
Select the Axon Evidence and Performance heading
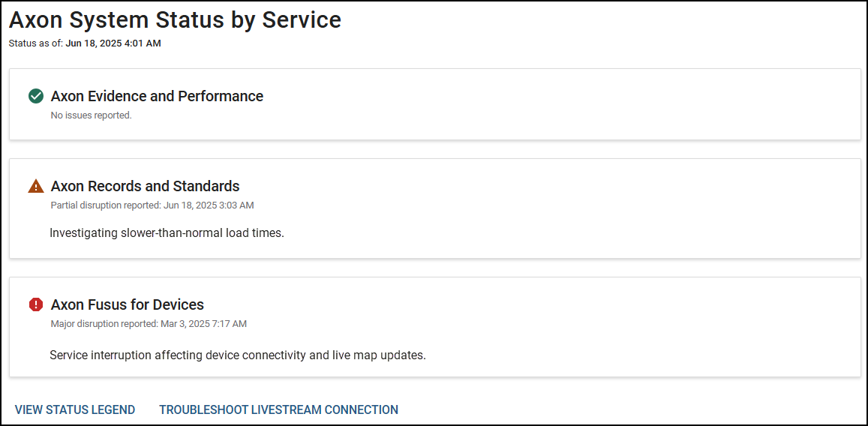(157, 96)
